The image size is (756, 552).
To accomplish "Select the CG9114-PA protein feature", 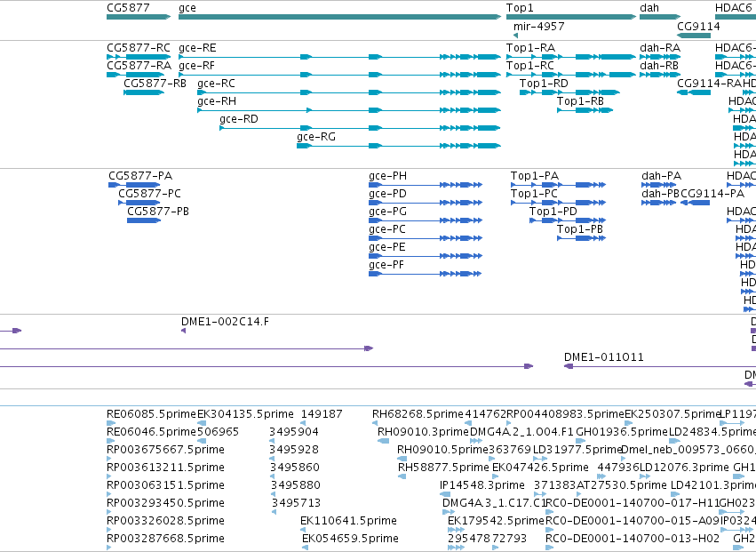I will tap(696, 203).
